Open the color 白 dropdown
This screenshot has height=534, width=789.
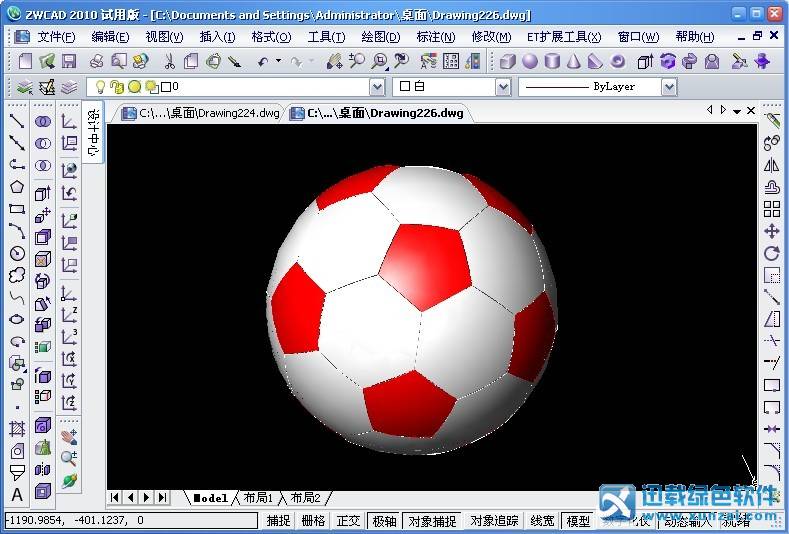(503, 88)
